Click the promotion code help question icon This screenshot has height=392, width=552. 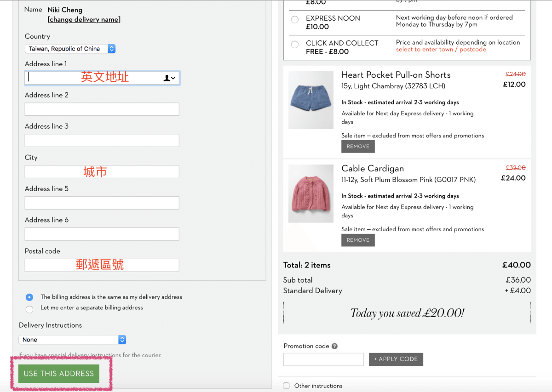334,347
